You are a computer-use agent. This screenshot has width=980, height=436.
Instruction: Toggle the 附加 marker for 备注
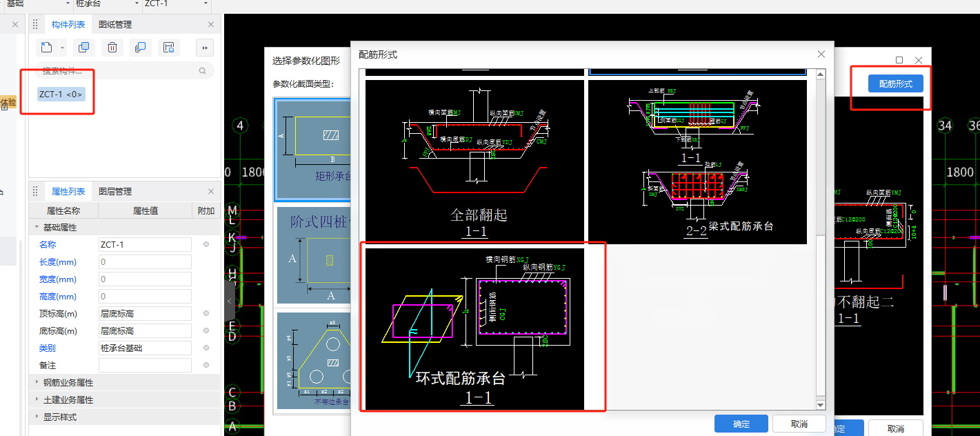click(206, 365)
